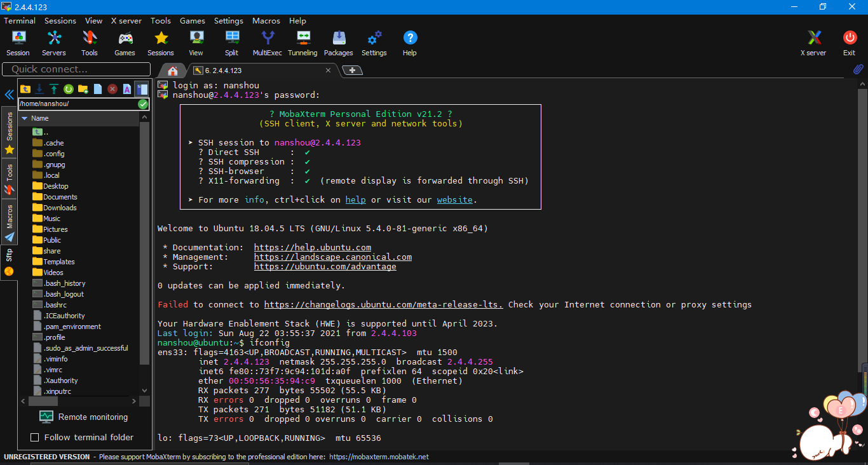Open the Settings gears toolbar icon
The image size is (868, 465).
click(x=374, y=43)
